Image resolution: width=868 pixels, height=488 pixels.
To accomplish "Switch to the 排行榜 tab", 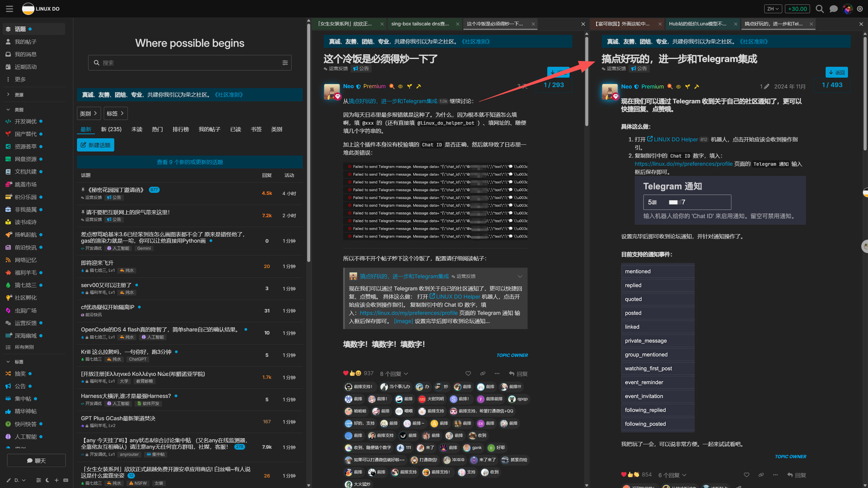I will point(181,129).
